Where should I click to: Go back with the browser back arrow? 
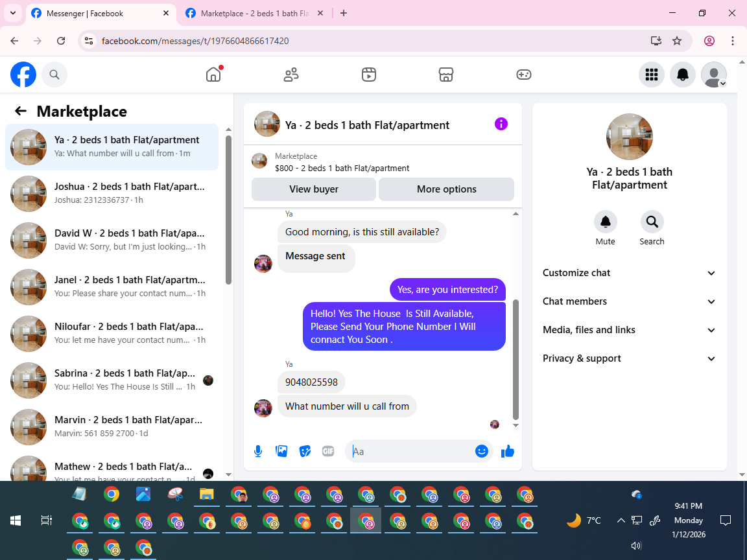point(14,41)
